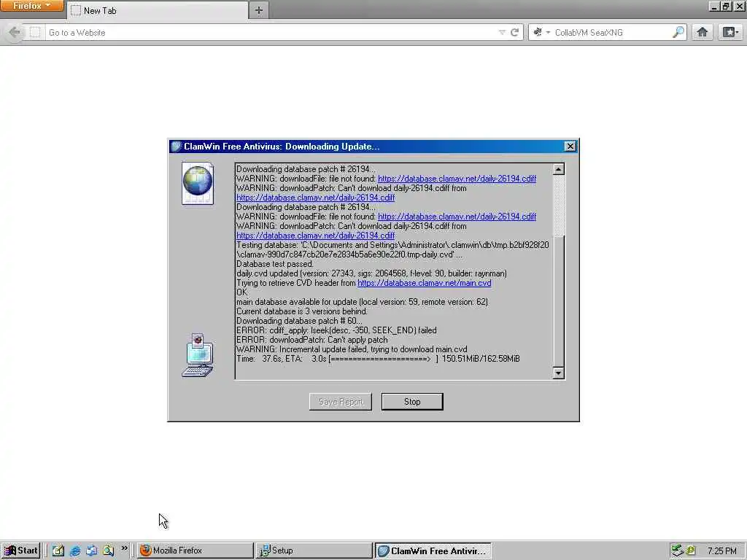Click the fourth quick launch search icon

108,551
